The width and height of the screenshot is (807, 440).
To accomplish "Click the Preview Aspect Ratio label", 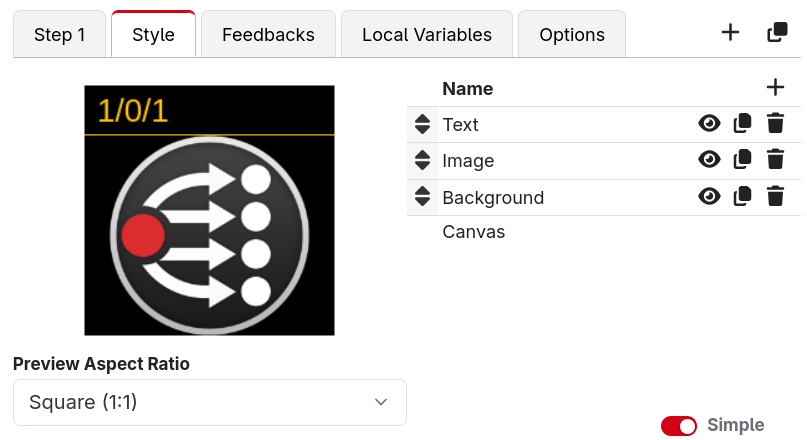I will click(x=101, y=364).
